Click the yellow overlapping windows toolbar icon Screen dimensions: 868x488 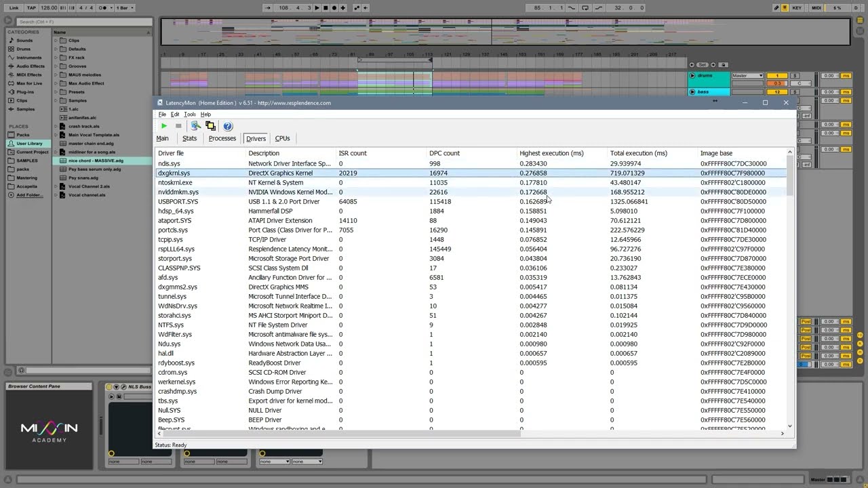[211, 126]
